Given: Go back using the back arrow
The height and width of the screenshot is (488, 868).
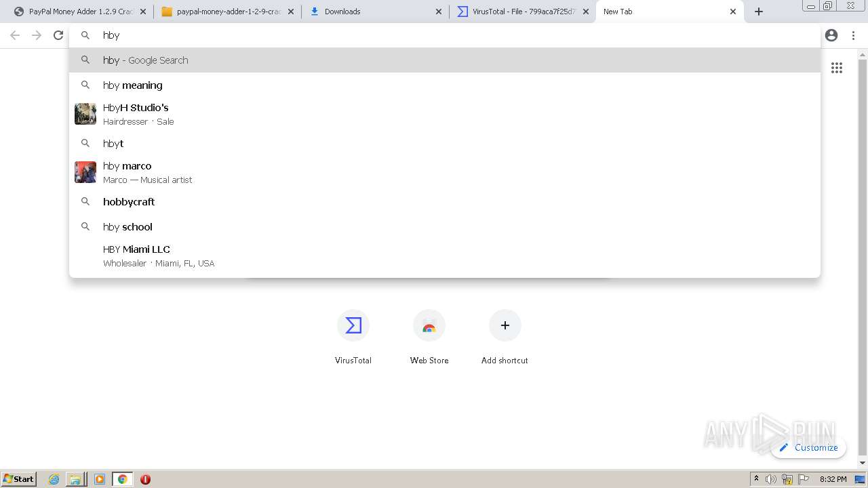Looking at the screenshot, I should pos(15,35).
